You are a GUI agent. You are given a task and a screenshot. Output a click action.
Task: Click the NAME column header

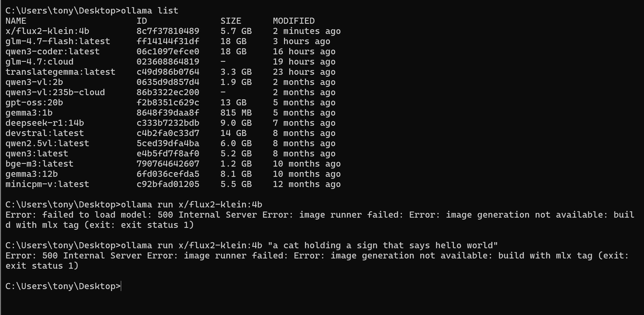pyautogui.click(x=16, y=21)
